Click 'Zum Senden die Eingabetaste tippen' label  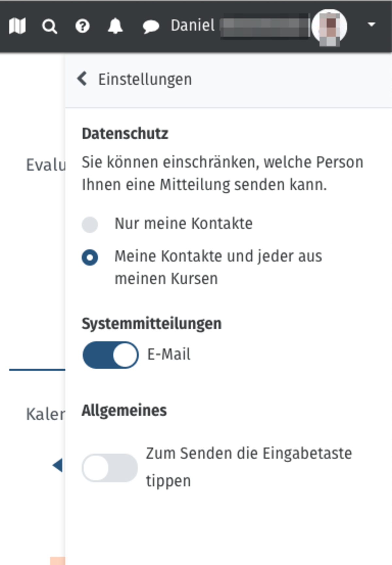pos(249,467)
